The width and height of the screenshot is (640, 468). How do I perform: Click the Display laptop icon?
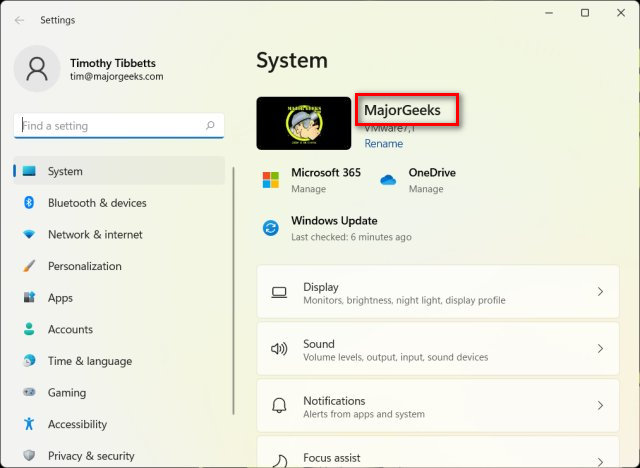(x=279, y=292)
